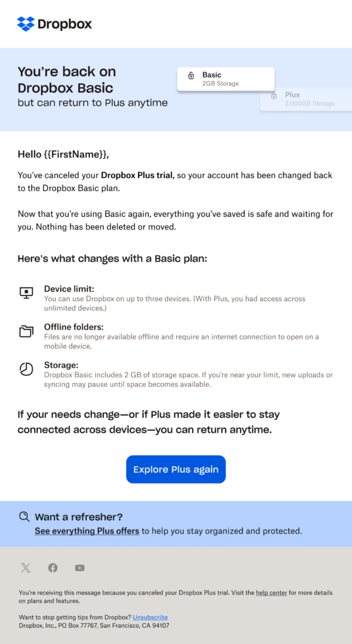Image resolution: width=352 pixels, height=644 pixels.
Task: Click the lock icon on Plus card
Action: (273, 96)
